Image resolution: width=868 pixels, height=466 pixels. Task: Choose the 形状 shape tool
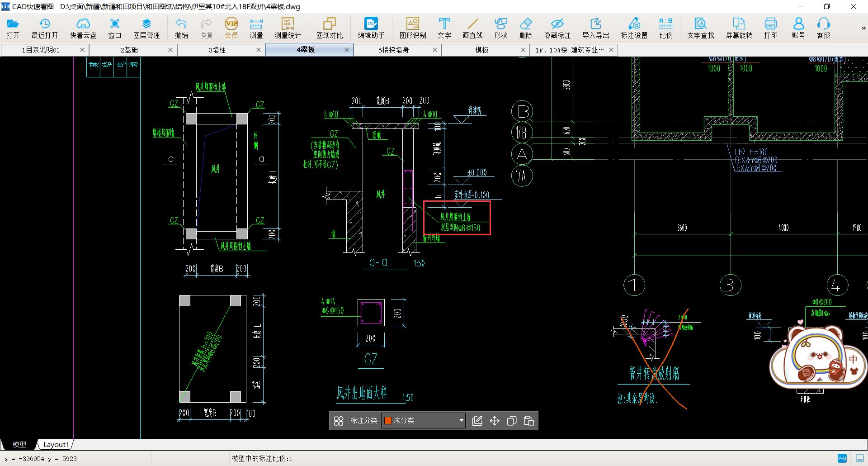coord(501,28)
